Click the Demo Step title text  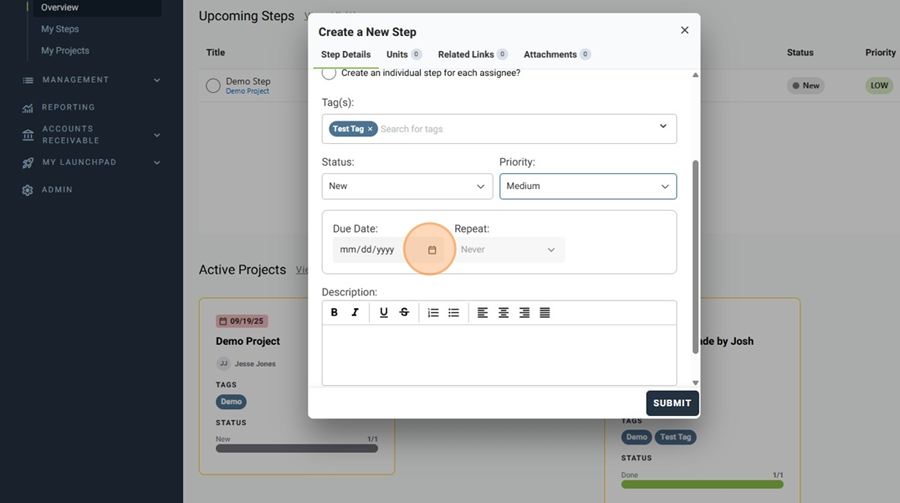248,81
